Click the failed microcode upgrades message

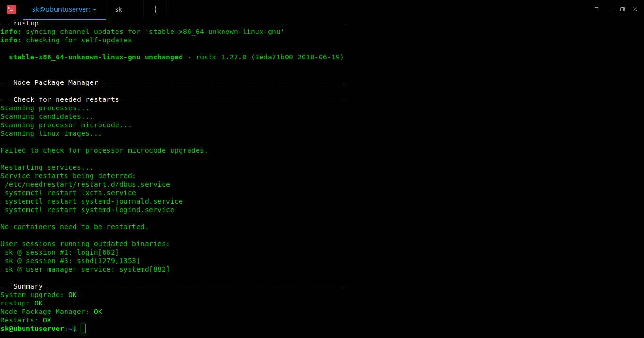(104, 150)
